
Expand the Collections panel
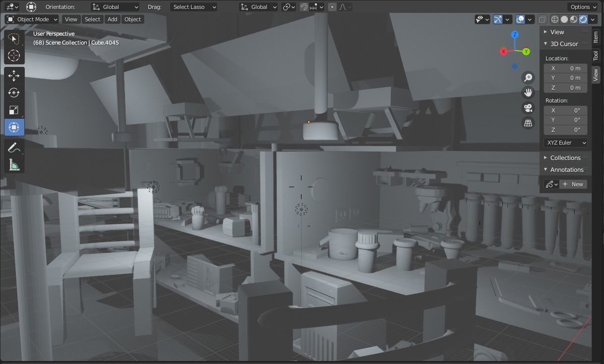pos(565,157)
